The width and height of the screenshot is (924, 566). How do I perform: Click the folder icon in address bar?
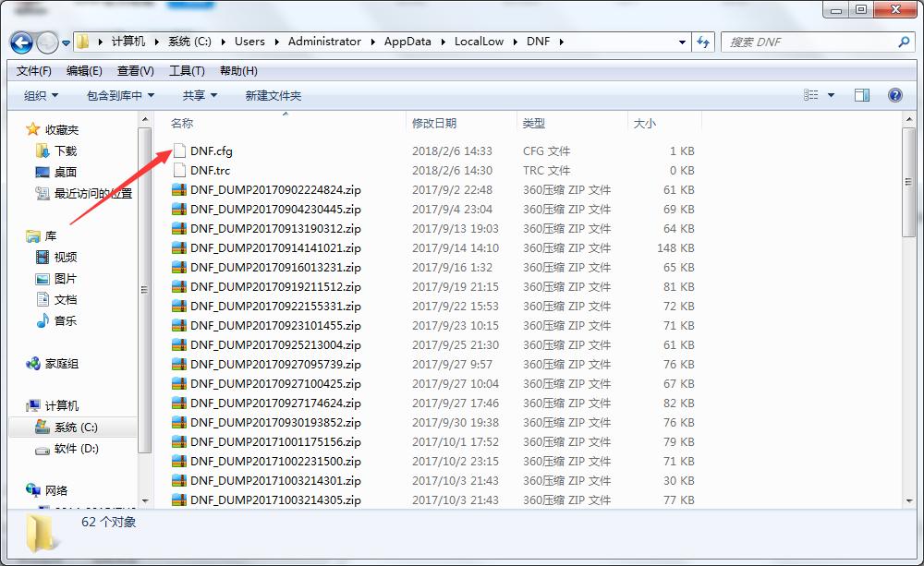(81, 42)
